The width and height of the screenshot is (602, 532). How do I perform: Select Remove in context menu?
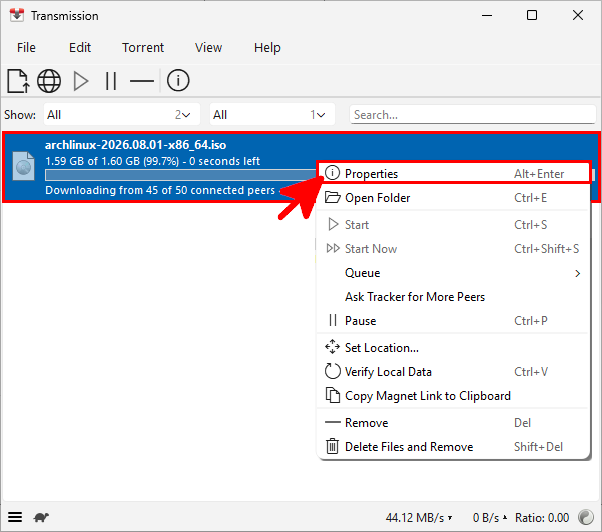click(453, 423)
